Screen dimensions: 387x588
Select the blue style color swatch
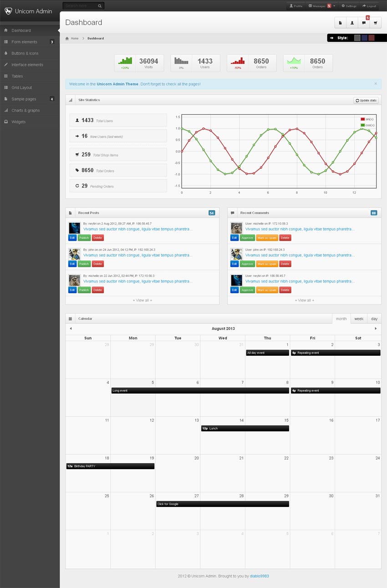coord(364,38)
